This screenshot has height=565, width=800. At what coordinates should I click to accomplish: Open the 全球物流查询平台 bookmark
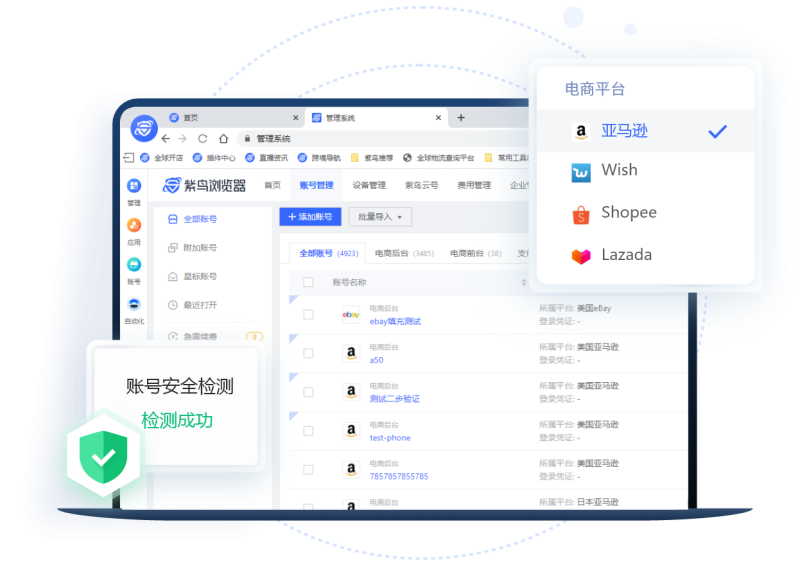pos(439,158)
